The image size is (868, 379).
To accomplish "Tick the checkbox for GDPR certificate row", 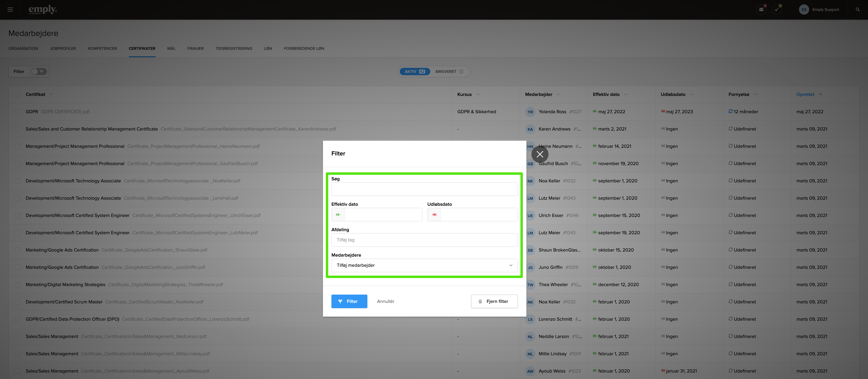I will coord(17,112).
